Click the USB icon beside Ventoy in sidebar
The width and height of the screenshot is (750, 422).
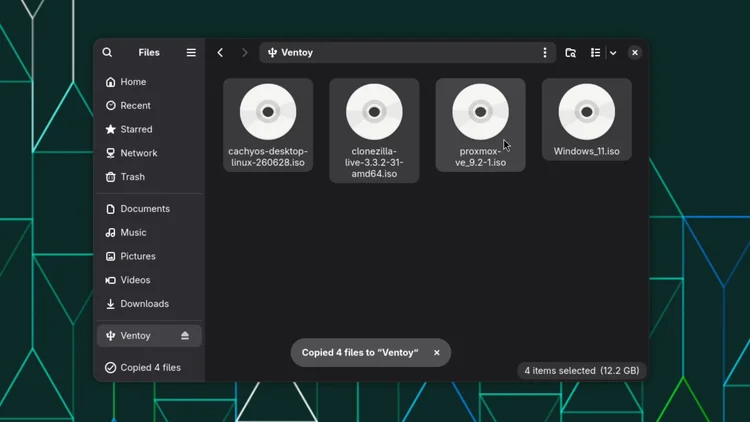(110, 336)
